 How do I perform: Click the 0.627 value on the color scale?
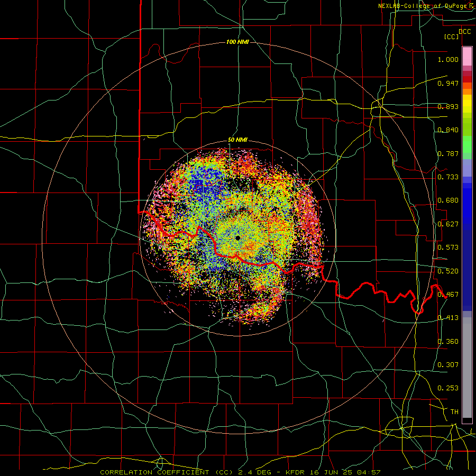pos(448,224)
